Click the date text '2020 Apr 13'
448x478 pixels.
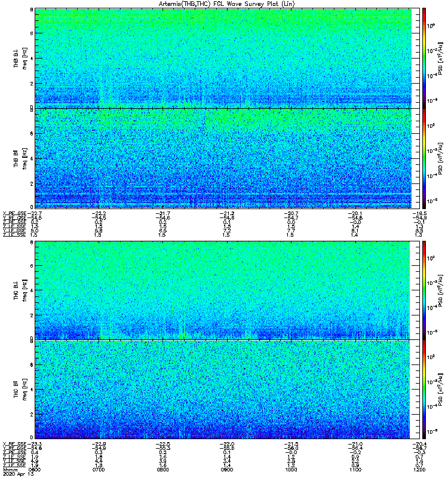[x=19, y=474]
